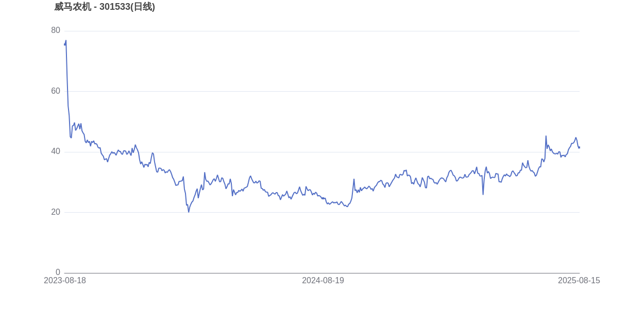Image resolution: width=644 pixels, height=309 pixels.
Task: Click the (日线) daily-line text in title
Action: [x=143, y=7]
